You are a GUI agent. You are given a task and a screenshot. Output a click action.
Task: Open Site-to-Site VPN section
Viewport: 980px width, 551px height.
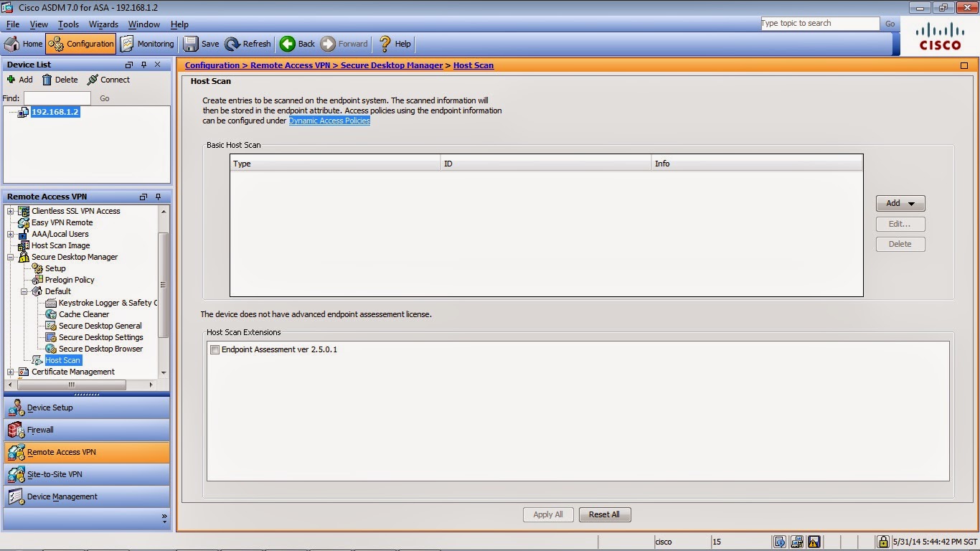[87, 474]
